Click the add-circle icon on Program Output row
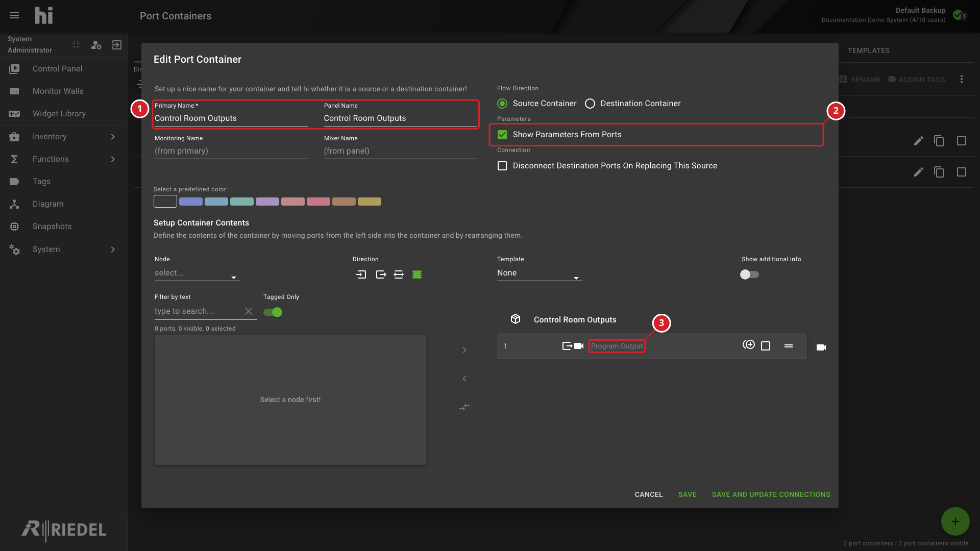Screen dimensions: 980x551 [x=748, y=345]
